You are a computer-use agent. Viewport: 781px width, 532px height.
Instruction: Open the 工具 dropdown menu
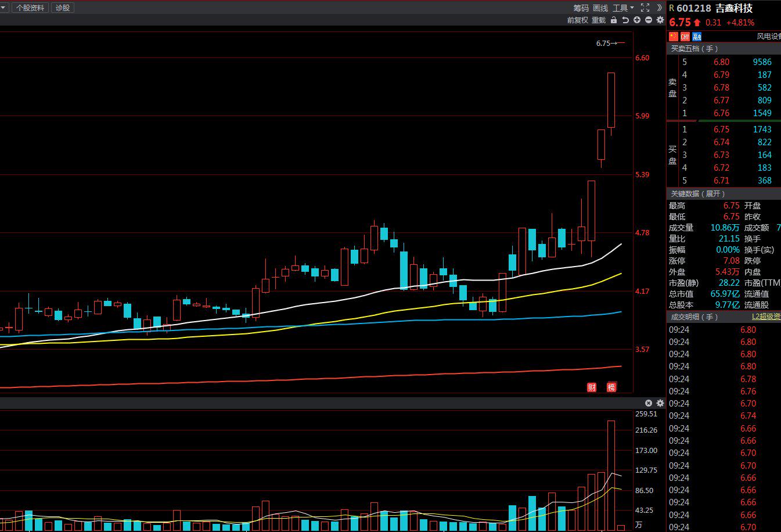tap(623, 8)
